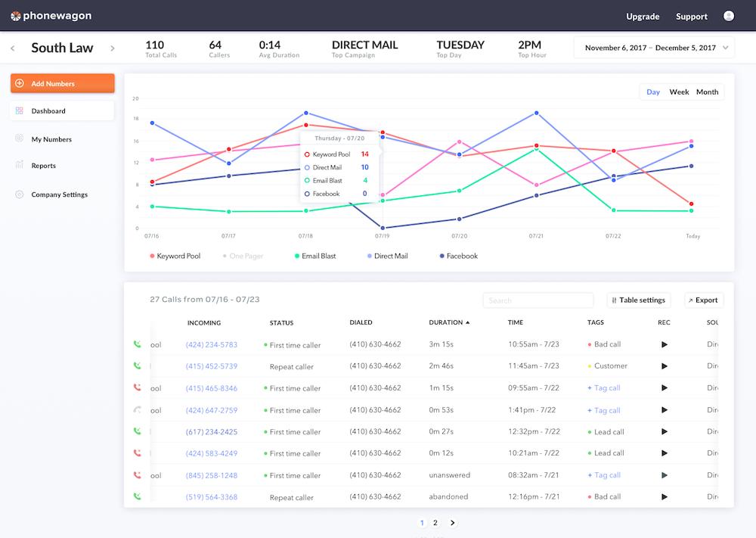Viewport: 756px width, 538px height.
Task: Click gray call icon for (424) 647-2759
Action: point(138,409)
